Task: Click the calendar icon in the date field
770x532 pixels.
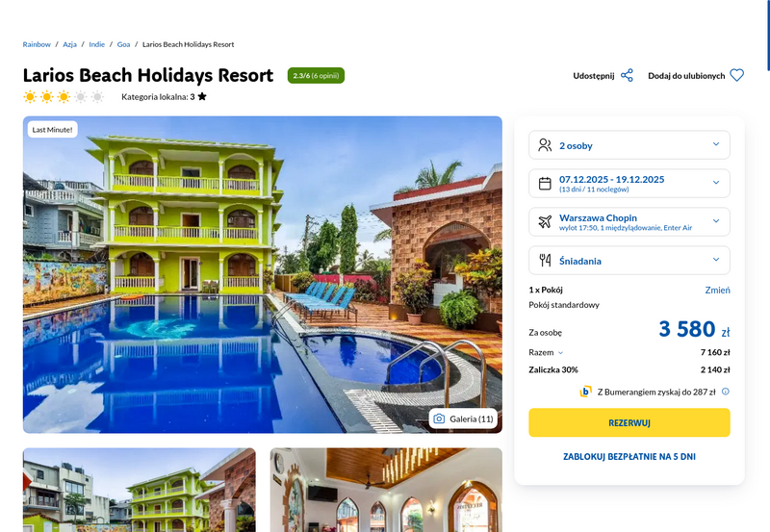Action: 545,184
